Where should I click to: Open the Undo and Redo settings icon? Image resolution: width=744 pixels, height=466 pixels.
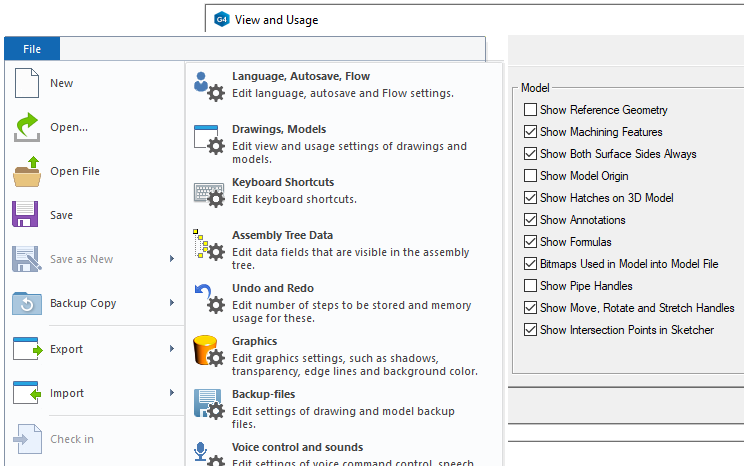coord(208,298)
